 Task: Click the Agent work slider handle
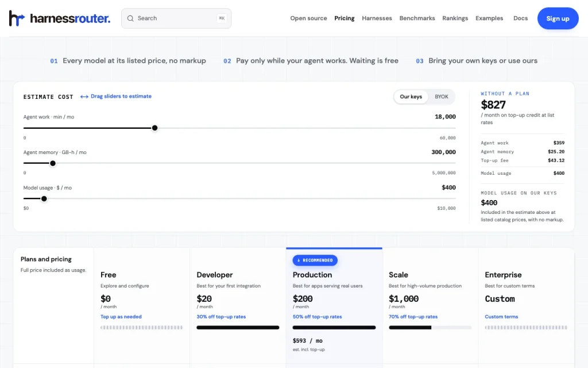tap(154, 128)
